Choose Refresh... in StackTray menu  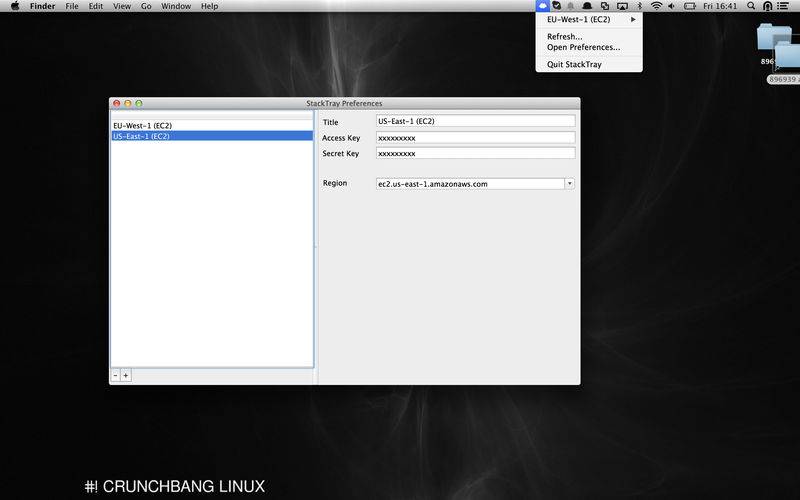point(589,37)
